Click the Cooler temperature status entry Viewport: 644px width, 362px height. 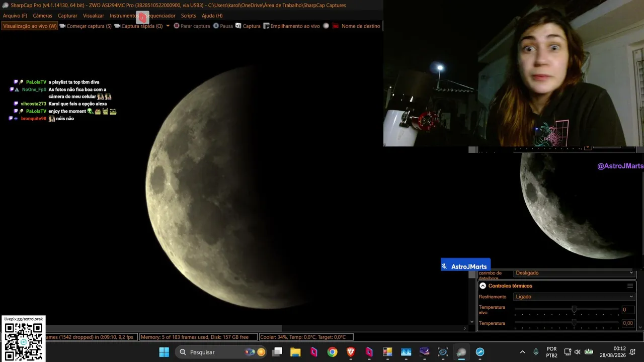[306, 337]
